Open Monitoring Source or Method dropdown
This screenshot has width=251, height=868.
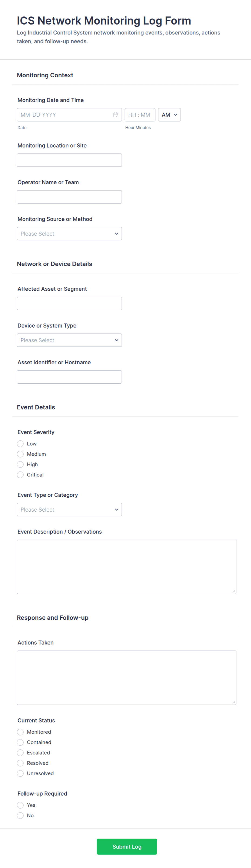tap(69, 234)
